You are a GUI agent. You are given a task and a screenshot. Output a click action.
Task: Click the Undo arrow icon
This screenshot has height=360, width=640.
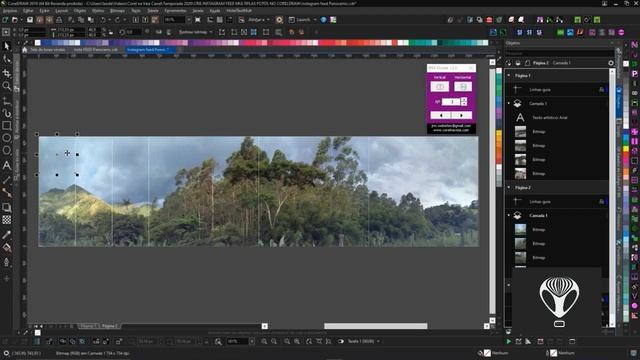tap(103, 20)
